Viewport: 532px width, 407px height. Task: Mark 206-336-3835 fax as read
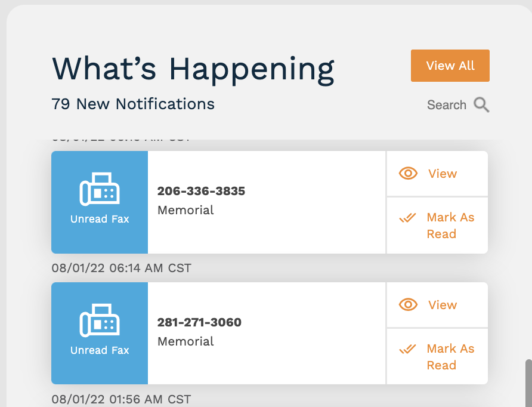437,226
